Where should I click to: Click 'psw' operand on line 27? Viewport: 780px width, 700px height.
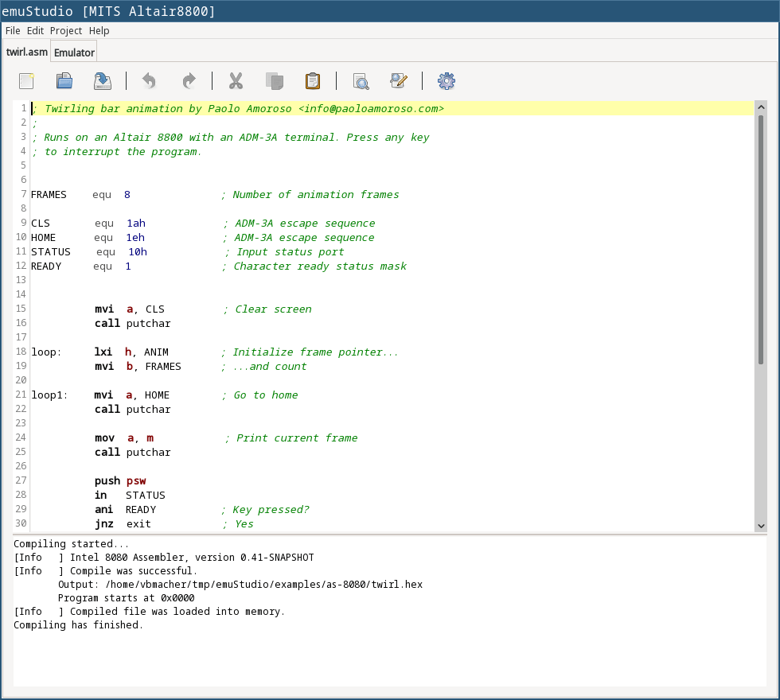(136, 481)
